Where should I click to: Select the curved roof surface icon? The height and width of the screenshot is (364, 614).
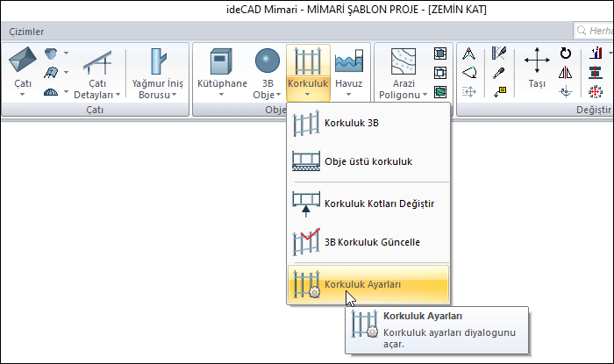51,73
